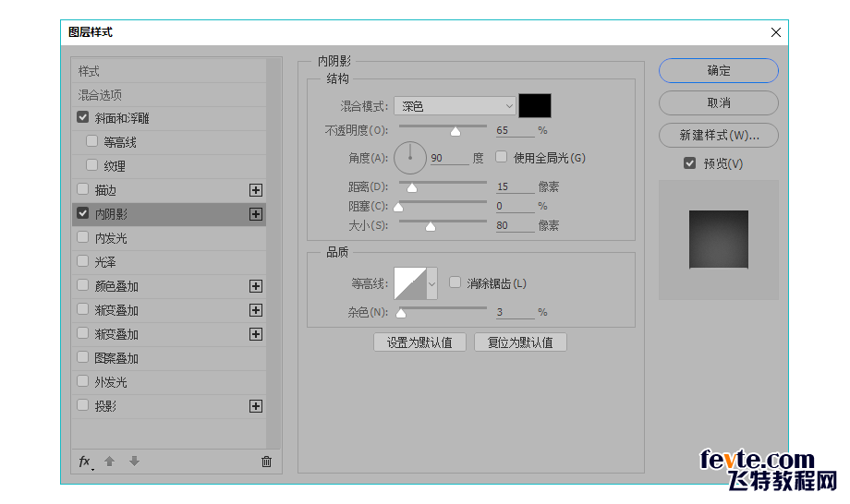The width and height of the screenshot is (850, 504).
Task: Tick the 光泽 checkbox
Action: (82, 261)
